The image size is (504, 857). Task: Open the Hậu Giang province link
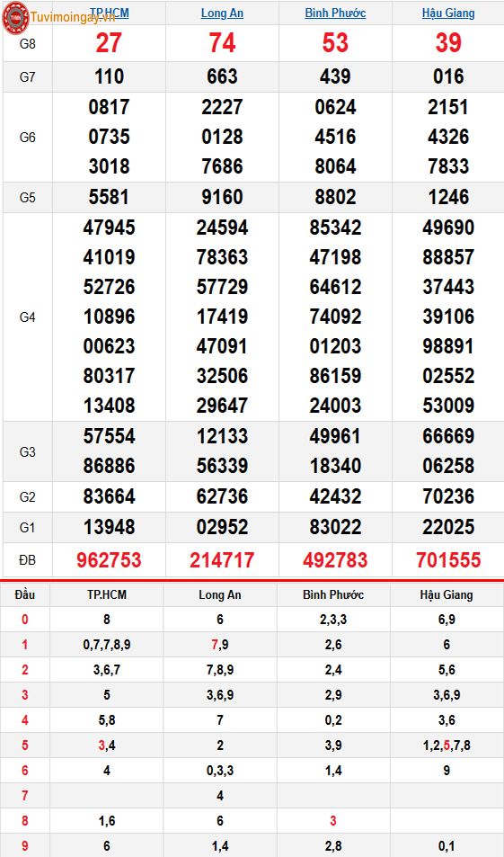pos(448,13)
